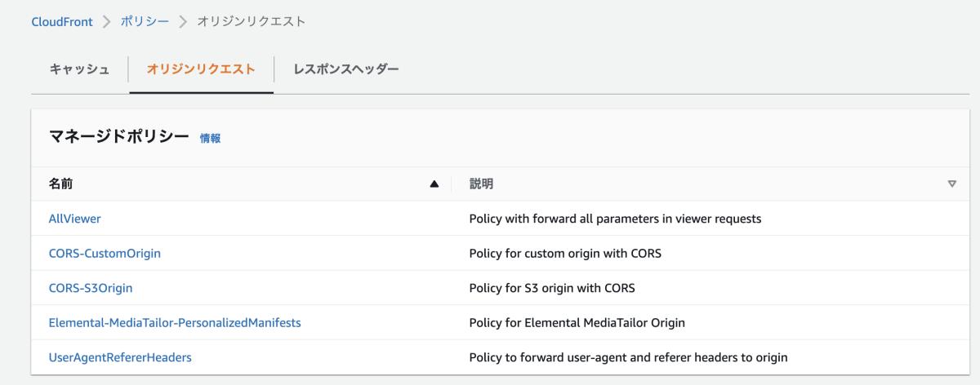Screen dimensions: 980x385
Task: Select the text 'Policy for Elemental MediaTailor Origin'
Action: 577,322
